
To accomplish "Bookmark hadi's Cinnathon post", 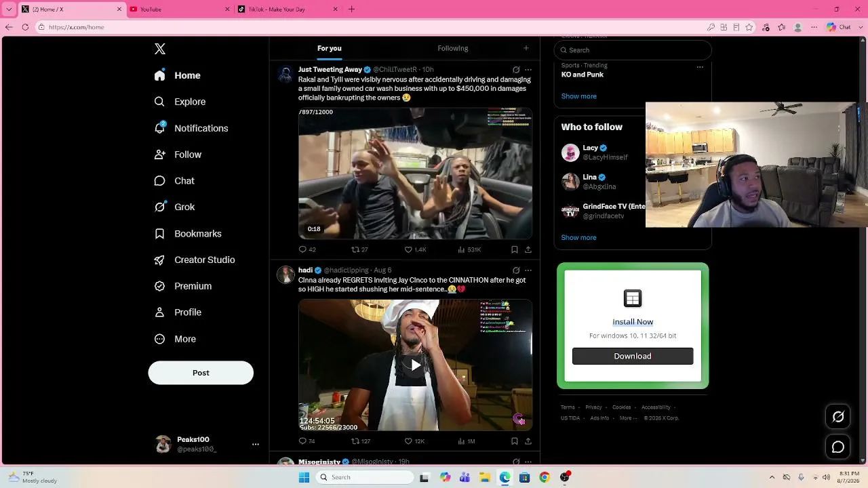I will (x=515, y=441).
